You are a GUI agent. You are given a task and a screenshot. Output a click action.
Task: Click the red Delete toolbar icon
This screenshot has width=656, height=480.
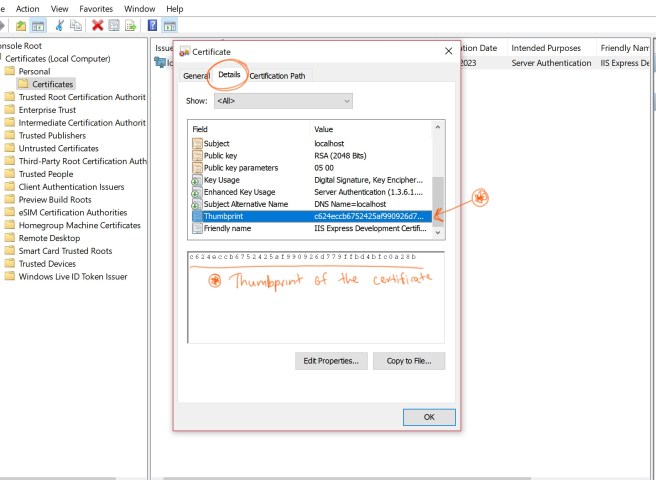(x=97, y=26)
